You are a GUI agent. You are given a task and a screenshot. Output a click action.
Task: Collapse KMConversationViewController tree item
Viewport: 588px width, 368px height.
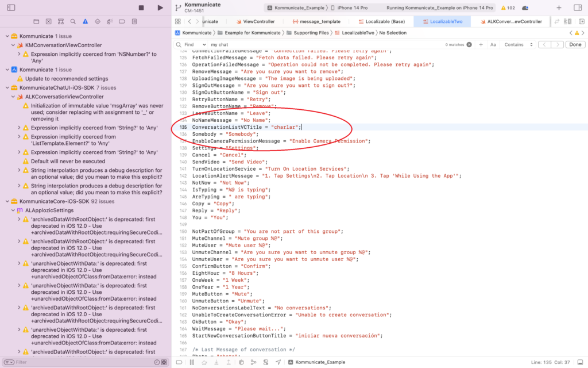pyautogui.click(x=13, y=45)
